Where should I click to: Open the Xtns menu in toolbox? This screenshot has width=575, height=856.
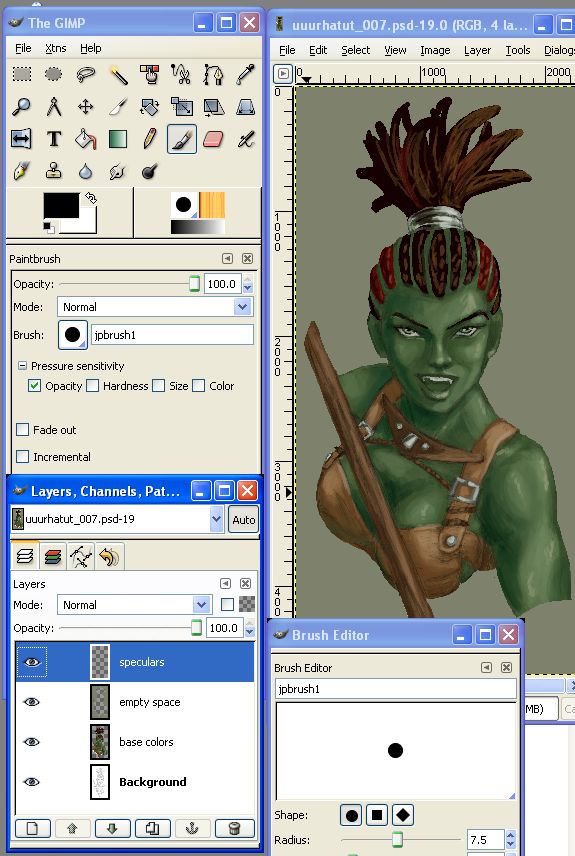[x=56, y=48]
